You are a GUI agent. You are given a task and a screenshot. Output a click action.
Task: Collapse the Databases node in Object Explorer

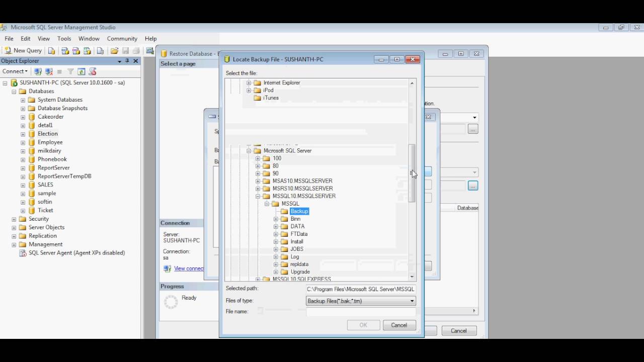click(x=14, y=92)
